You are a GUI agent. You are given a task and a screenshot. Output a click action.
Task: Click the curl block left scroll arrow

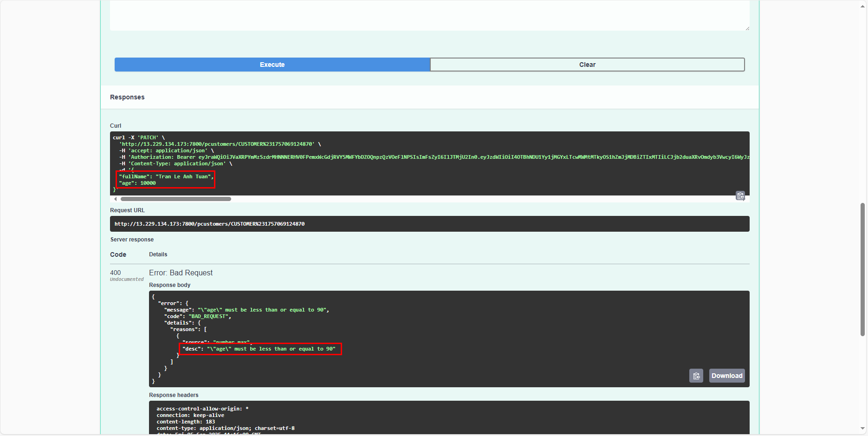pos(116,199)
